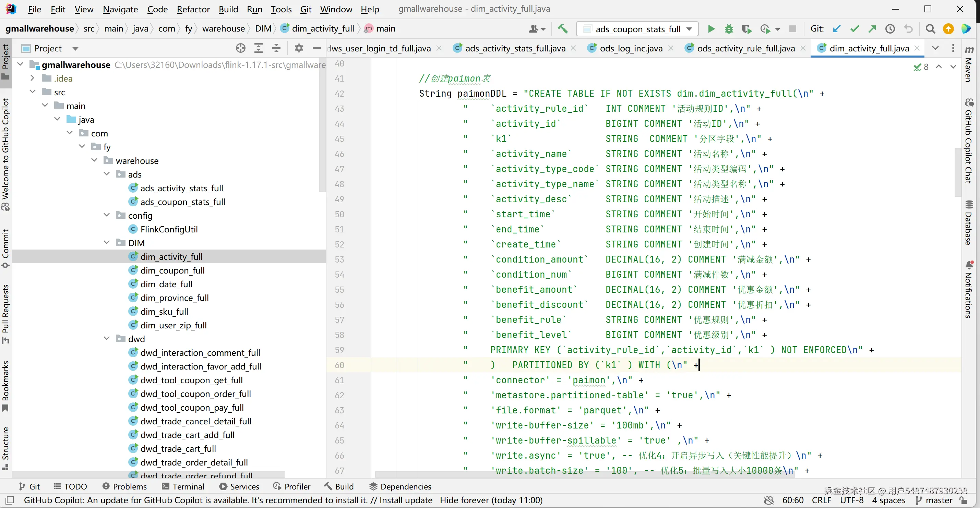
Task: Open run configuration dropdown ads_coupon_stats_full
Action: click(637, 29)
